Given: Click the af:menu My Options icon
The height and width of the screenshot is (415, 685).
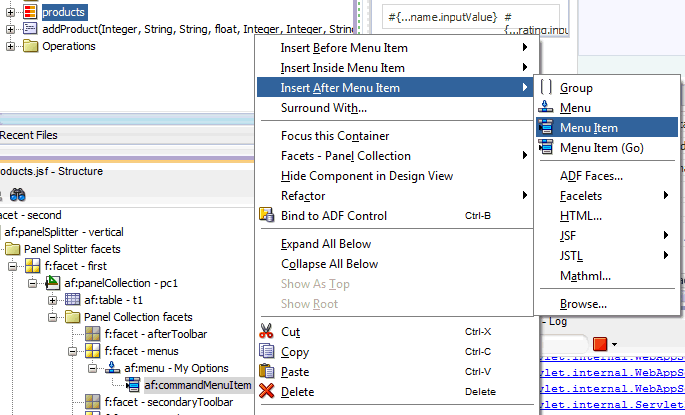Looking at the screenshot, I should pos(112,367).
